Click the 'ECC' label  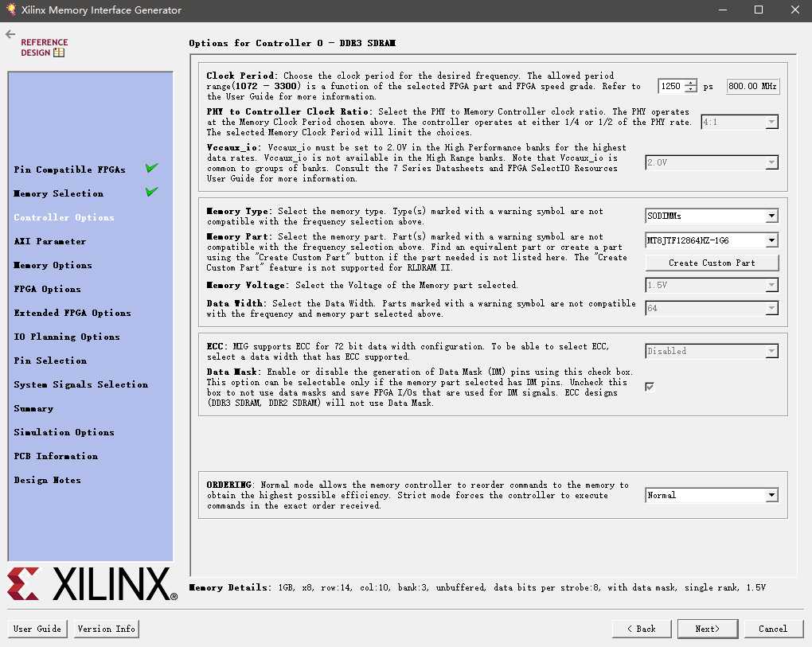click(216, 346)
